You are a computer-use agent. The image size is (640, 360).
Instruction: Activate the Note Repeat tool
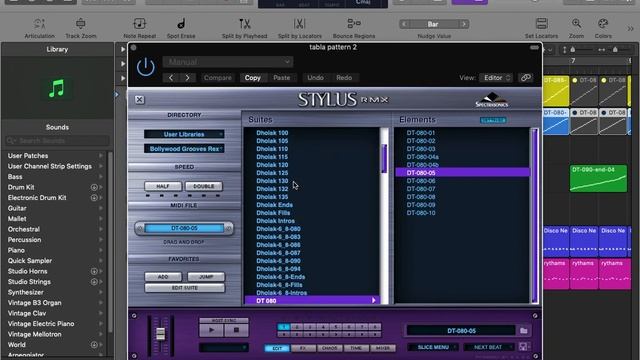[140, 24]
